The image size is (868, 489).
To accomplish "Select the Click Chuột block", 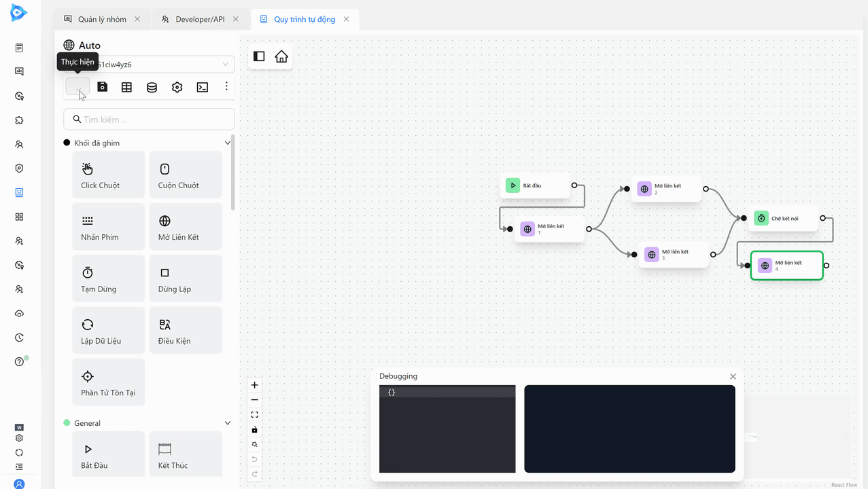I will coord(109,175).
